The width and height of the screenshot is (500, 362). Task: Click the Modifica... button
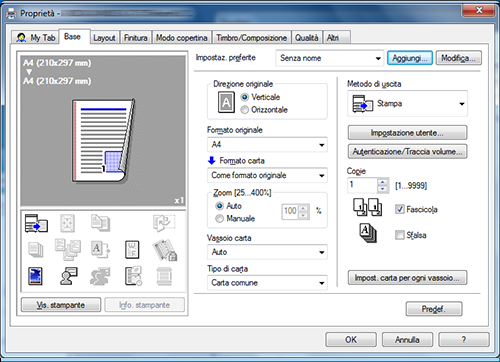[459, 58]
